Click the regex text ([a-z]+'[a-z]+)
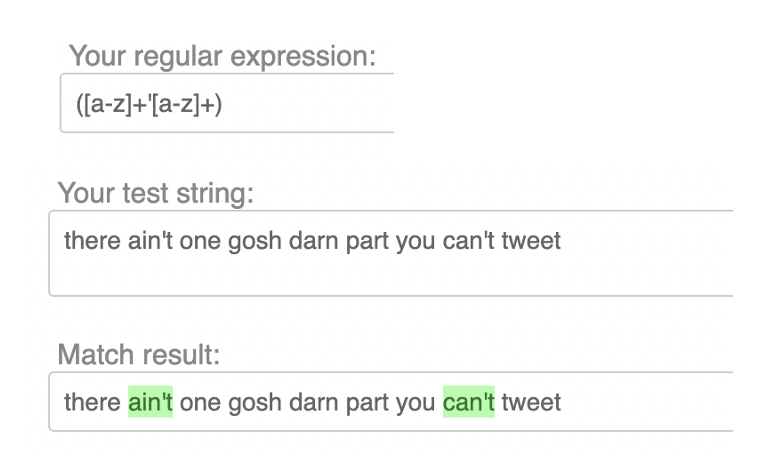This screenshot has height=466, width=774. (149, 103)
